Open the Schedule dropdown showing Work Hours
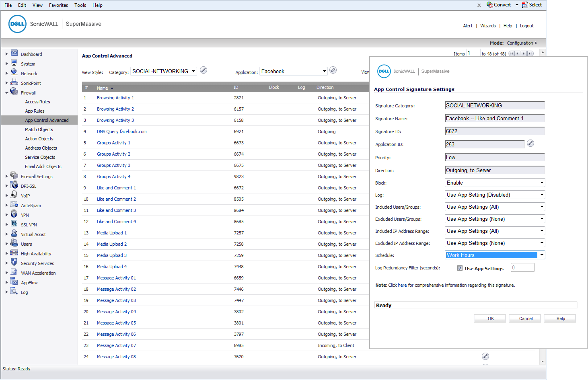This screenshot has height=380, width=588. click(x=495, y=255)
